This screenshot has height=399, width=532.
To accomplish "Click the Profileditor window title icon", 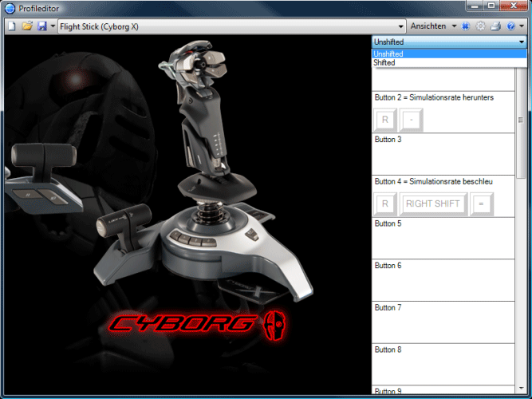I will pyautogui.click(x=10, y=8).
